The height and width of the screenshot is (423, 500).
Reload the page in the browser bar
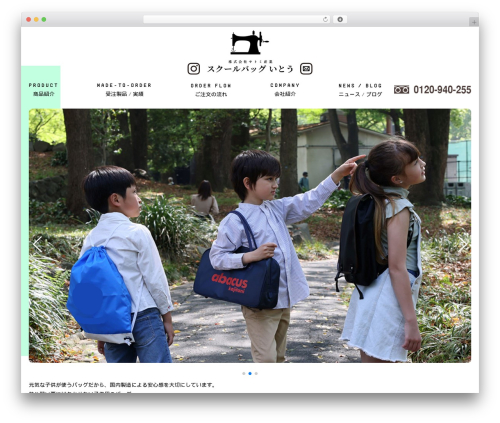(325, 20)
